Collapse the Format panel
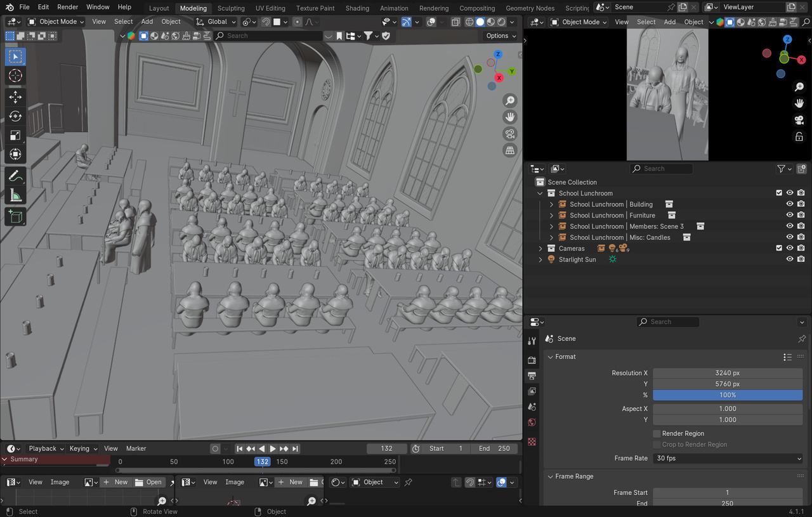The height and width of the screenshot is (517, 812). (x=551, y=357)
